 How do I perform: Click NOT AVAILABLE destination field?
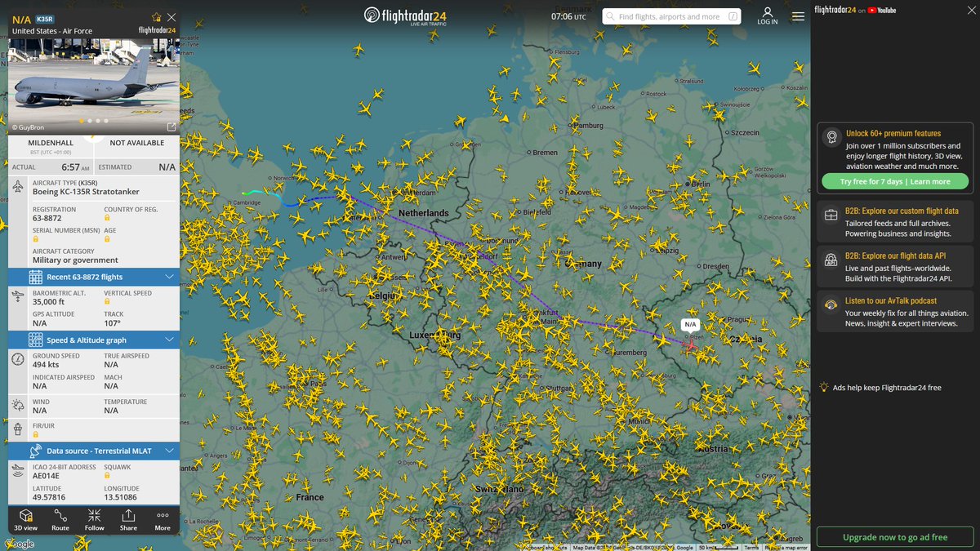[137, 142]
